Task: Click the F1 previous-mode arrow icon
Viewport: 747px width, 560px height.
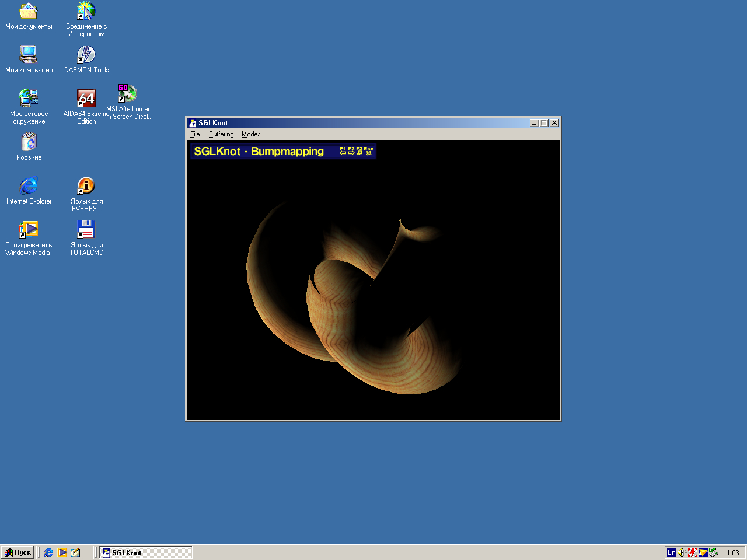Action: [x=343, y=151]
